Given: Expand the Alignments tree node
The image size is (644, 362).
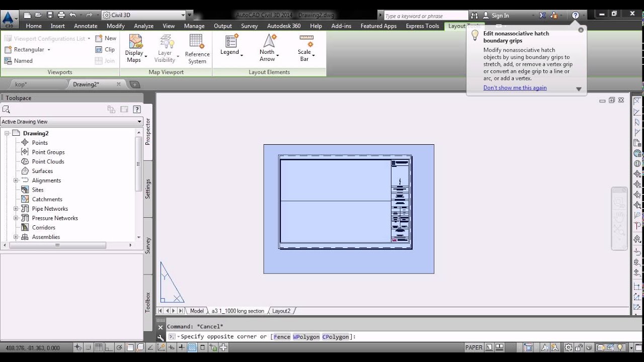Looking at the screenshot, I should coord(16,180).
